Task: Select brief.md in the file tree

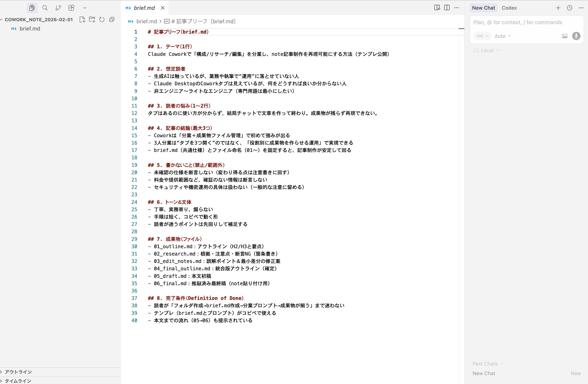Action: 30,29
